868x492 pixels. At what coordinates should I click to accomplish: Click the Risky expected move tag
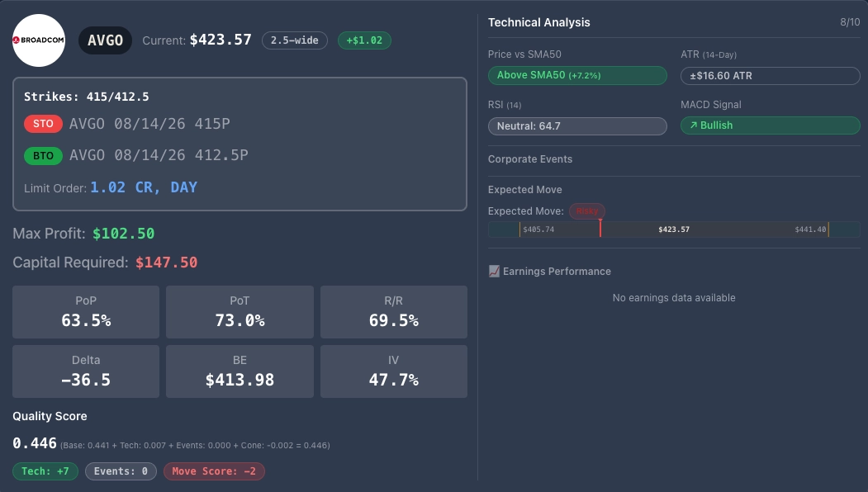pyautogui.click(x=587, y=211)
